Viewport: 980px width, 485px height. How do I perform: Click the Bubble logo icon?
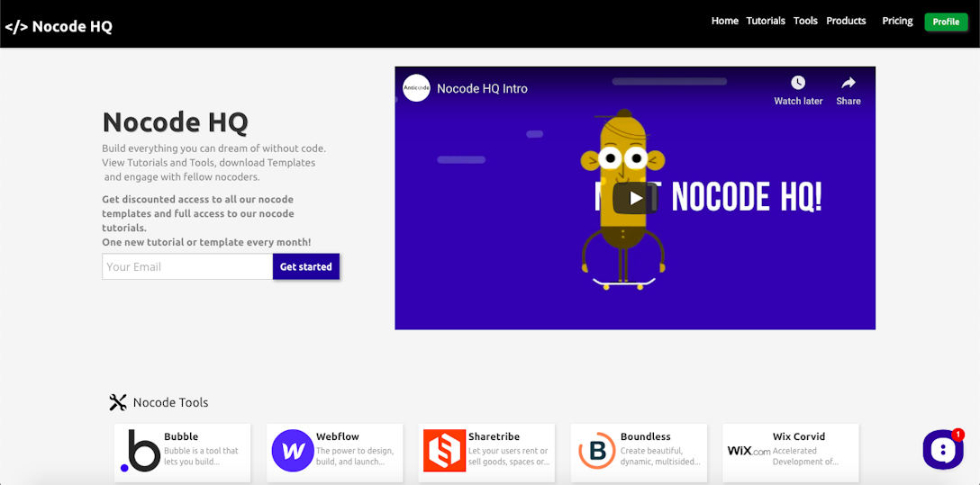pos(141,451)
